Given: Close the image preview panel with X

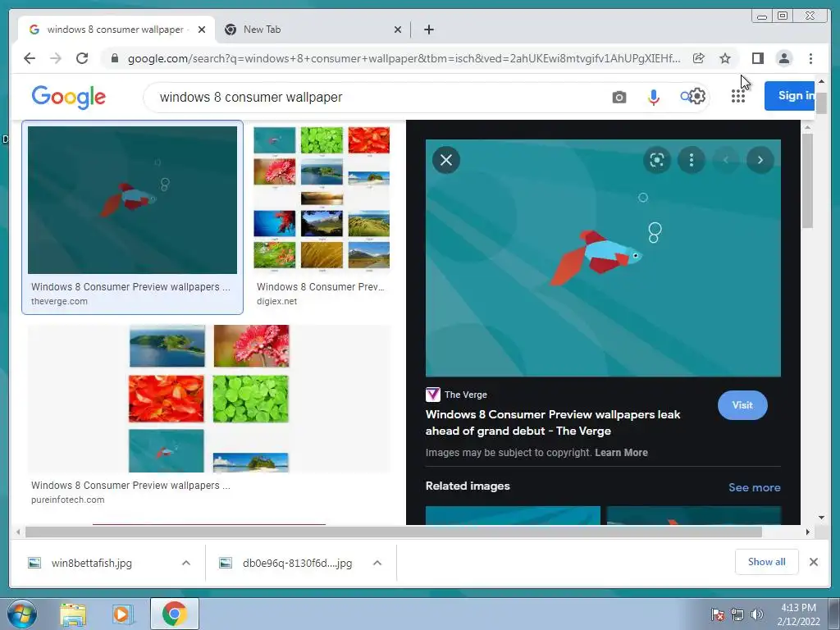Looking at the screenshot, I should pyautogui.click(x=445, y=160).
